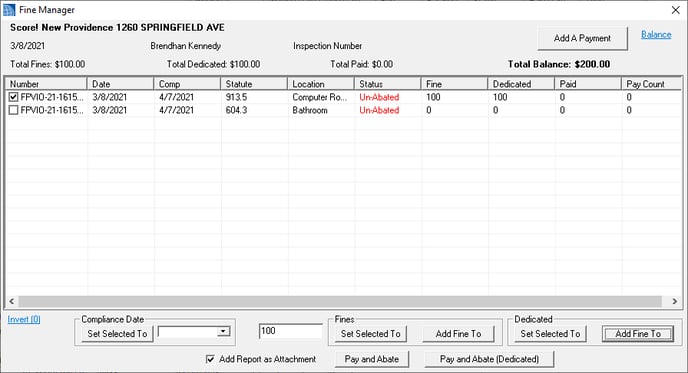The height and width of the screenshot is (373, 688).
Task: Sort by the Dedicated column header
Action: click(x=521, y=84)
